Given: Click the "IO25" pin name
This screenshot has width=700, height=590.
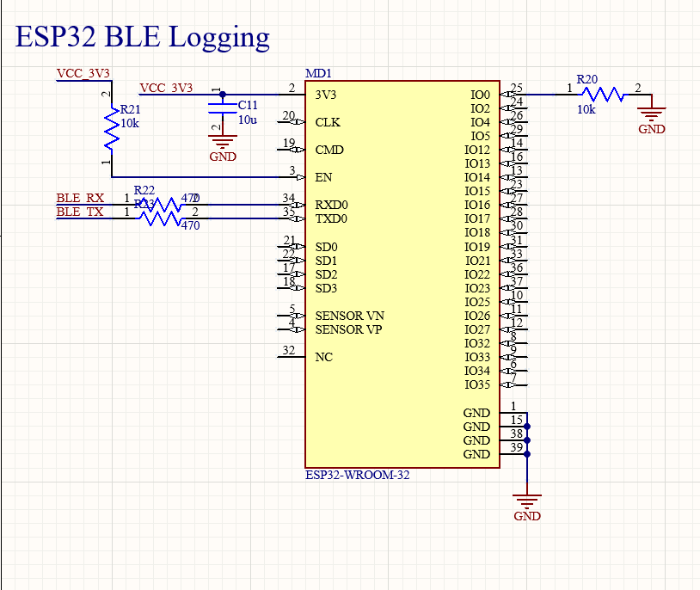Looking at the screenshot, I should [x=477, y=302].
